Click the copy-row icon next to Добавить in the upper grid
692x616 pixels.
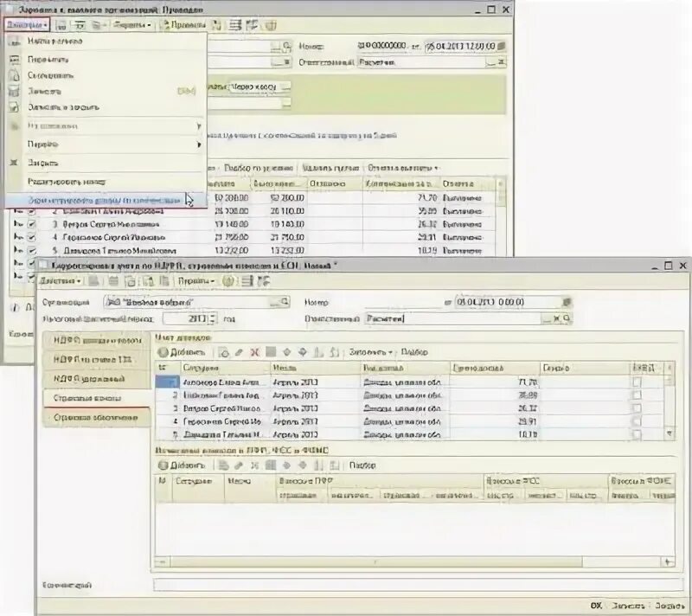point(223,352)
